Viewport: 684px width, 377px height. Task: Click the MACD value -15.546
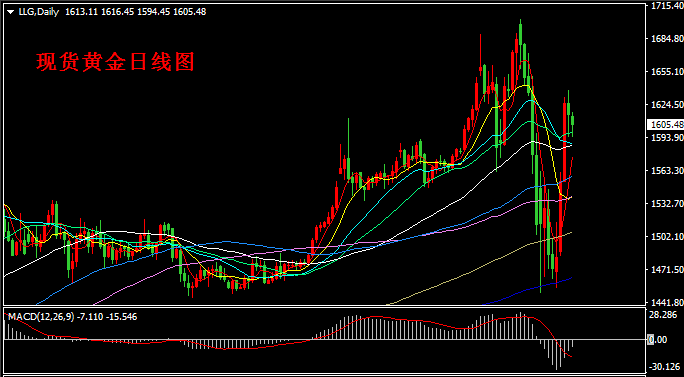[120, 317]
